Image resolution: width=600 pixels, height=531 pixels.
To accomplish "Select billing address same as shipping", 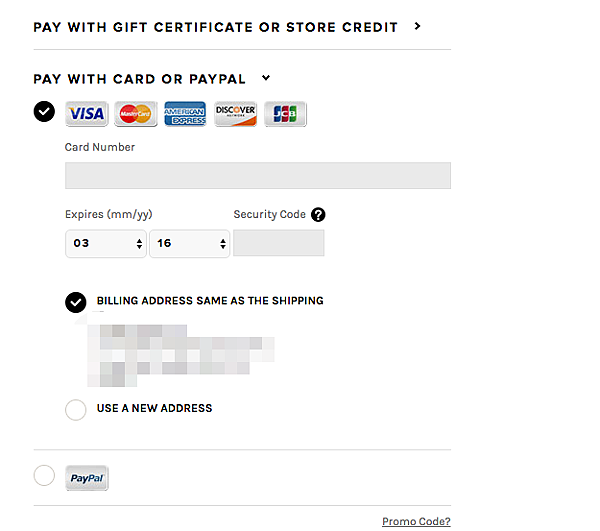I will [76, 301].
